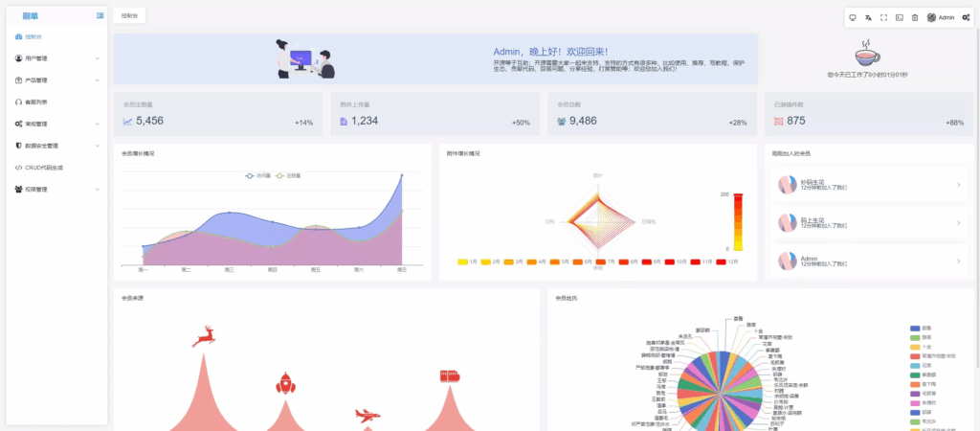Screen dimensions: 980x431
Task: Open the 码上生花 new member entry
Action: pyautogui.click(x=869, y=224)
